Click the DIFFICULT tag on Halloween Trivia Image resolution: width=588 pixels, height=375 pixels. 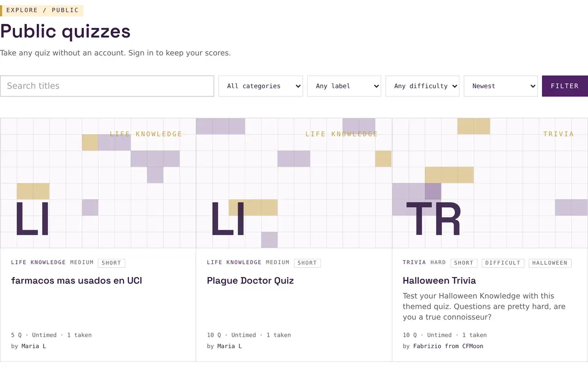pyautogui.click(x=503, y=263)
